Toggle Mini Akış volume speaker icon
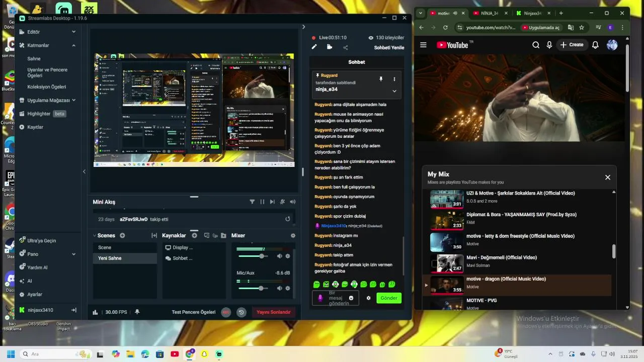 (292, 202)
